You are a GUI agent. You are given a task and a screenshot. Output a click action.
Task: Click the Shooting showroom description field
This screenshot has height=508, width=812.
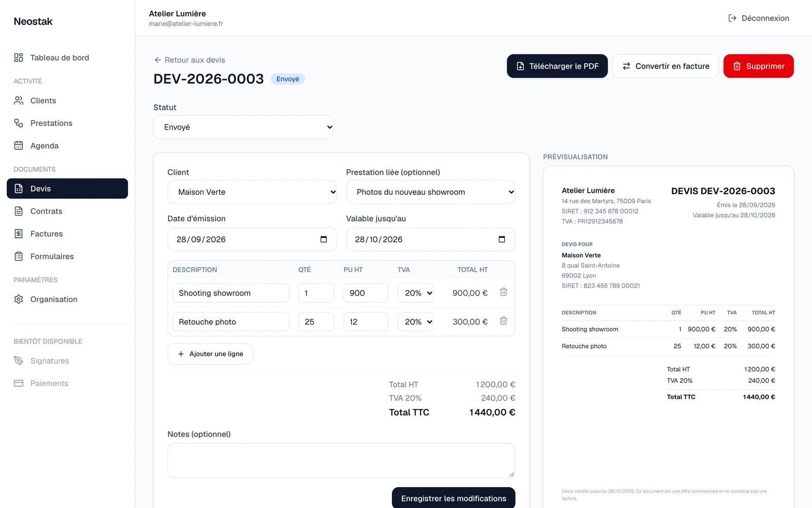click(x=231, y=293)
